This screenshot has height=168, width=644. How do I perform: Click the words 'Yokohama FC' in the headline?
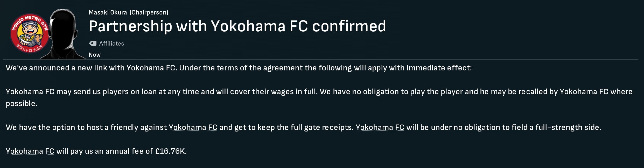(260, 26)
